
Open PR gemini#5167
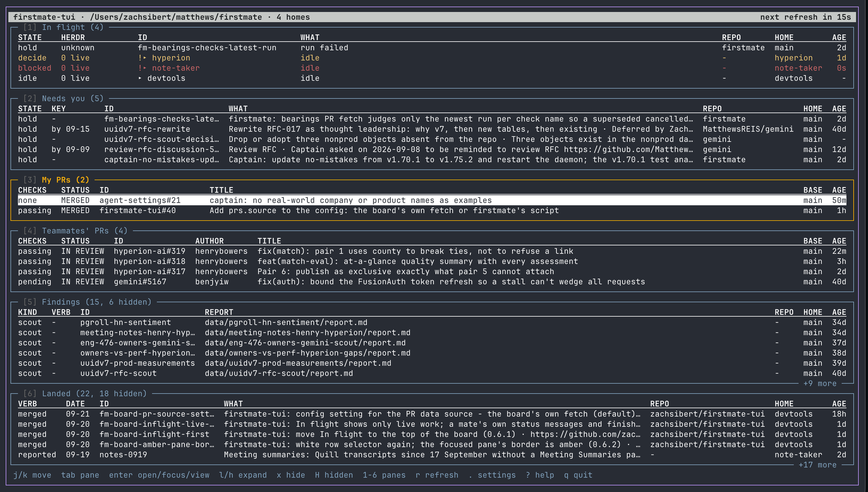pos(140,282)
